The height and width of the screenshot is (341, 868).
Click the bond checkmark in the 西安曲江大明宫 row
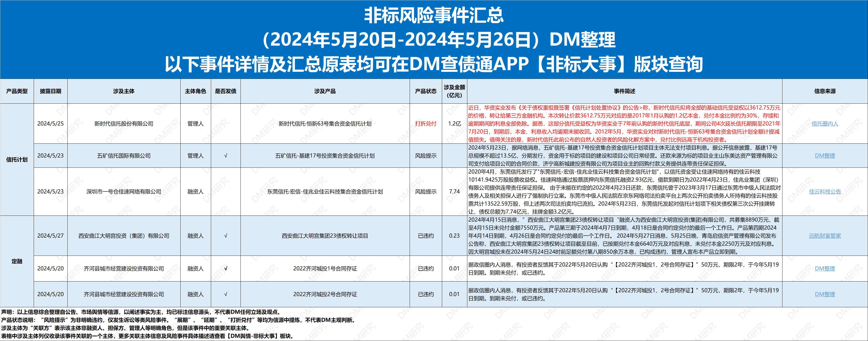(225, 236)
